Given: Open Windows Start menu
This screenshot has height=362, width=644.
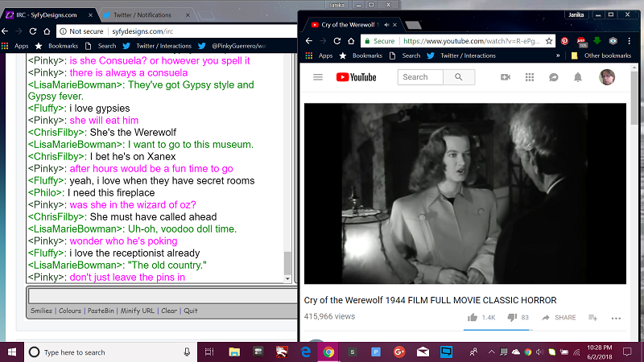Looking at the screenshot, I should coord(12,352).
